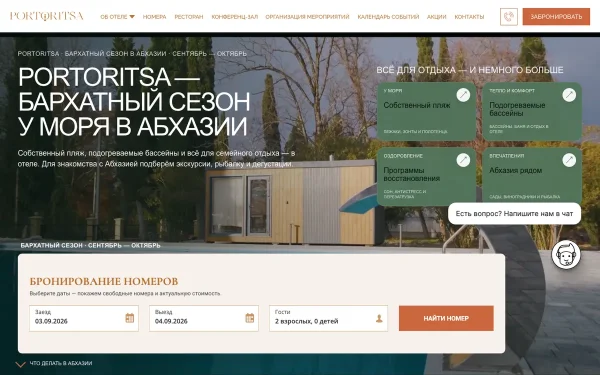Open the Подогреваемые бассейны card
This screenshot has width=600, height=375.
pos(532,111)
